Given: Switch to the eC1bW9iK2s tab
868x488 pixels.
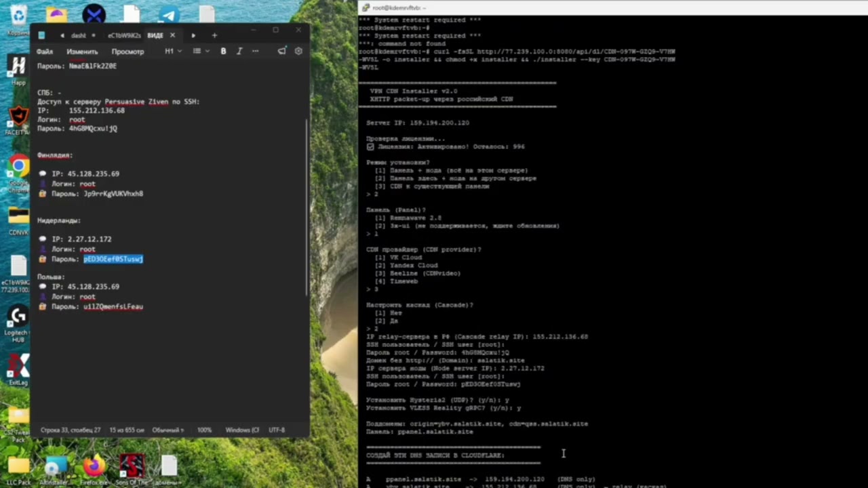Looking at the screenshot, I should tap(124, 35).
